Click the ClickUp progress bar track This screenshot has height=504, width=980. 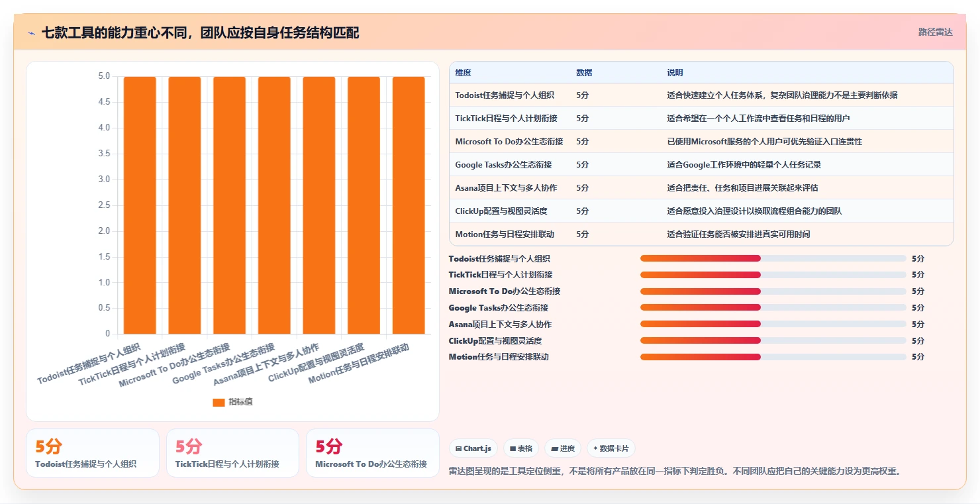point(773,340)
